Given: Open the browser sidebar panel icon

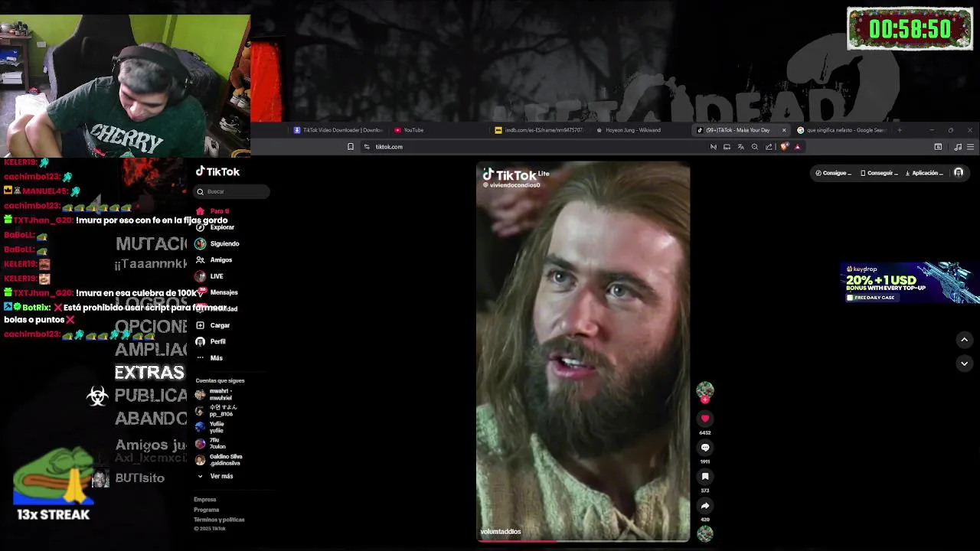Looking at the screenshot, I should tap(938, 147).
